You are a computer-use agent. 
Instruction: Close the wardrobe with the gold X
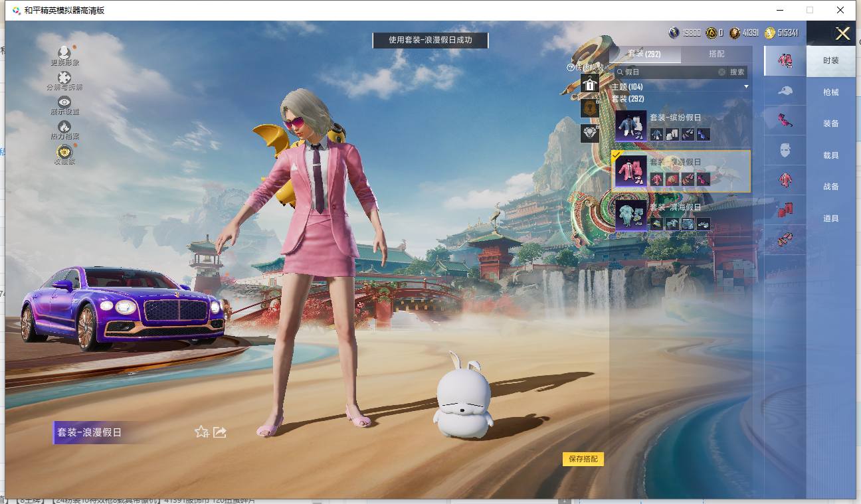[842, 33]
